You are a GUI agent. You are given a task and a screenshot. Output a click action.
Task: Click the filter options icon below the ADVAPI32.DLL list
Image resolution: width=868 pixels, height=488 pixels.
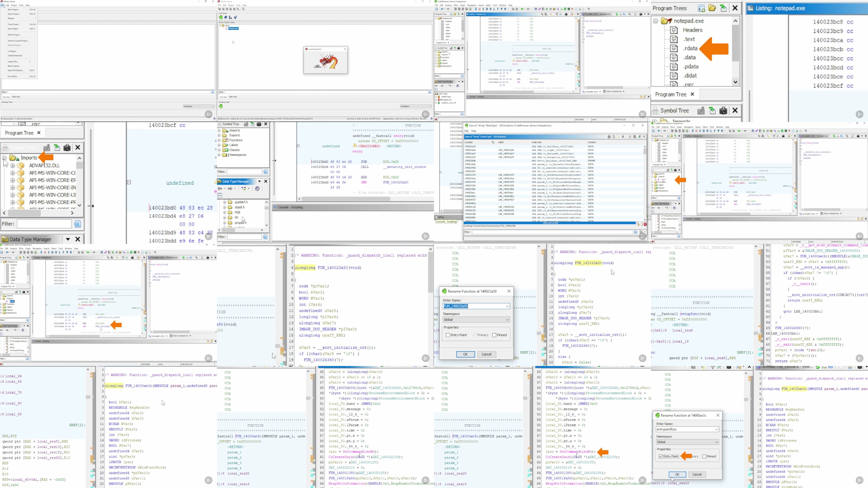point(78,224)
